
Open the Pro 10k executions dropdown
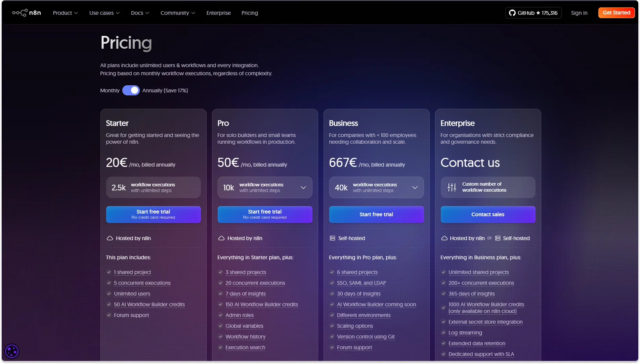click(265, 187)
